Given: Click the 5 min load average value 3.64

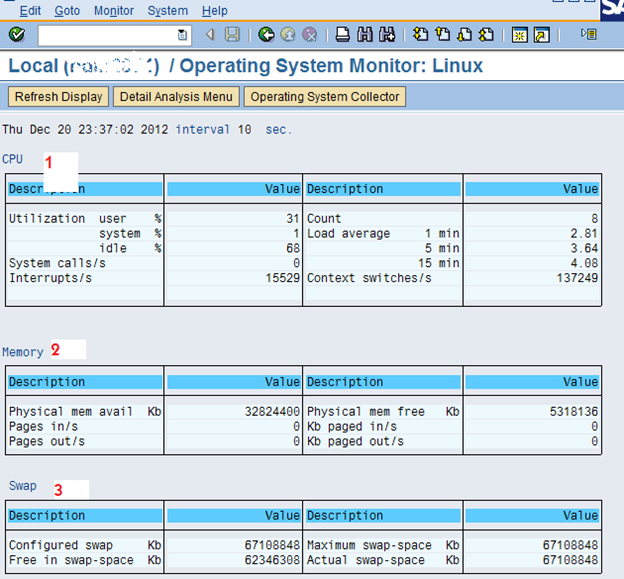Looking at the screenshot, I should click(x=584, y=248).
